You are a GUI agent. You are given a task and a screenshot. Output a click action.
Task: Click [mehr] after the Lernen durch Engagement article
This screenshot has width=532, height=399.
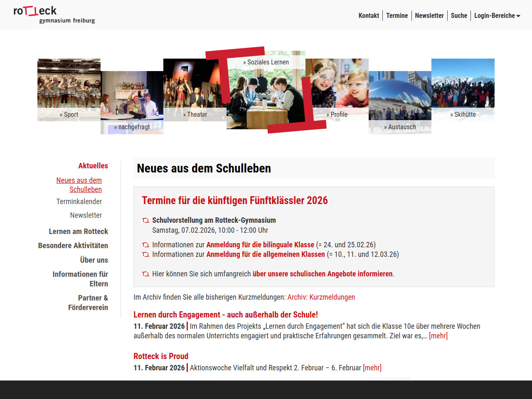[x=438, y=336]
